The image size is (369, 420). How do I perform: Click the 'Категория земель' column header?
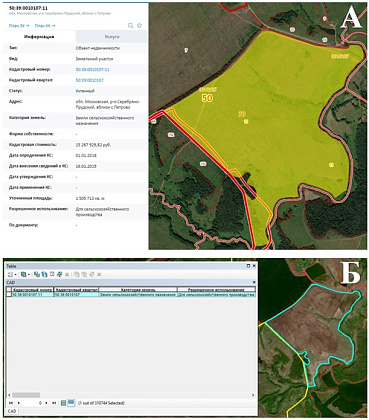138,290
